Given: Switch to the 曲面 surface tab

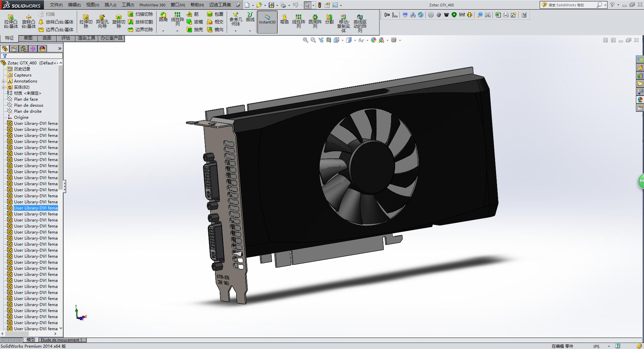Looking at the screenshot, I should [47, 38].
